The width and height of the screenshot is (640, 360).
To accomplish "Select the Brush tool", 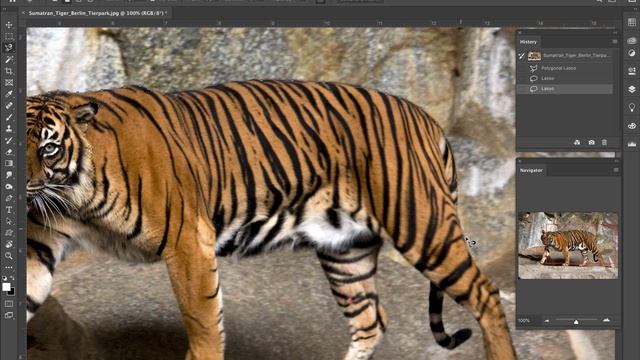I will pos(9,117).
